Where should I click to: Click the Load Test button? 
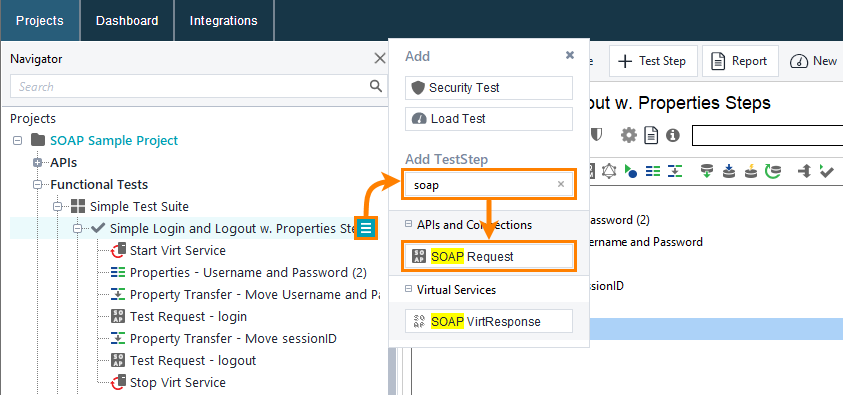pyautogui.click(x=489, y=118)
